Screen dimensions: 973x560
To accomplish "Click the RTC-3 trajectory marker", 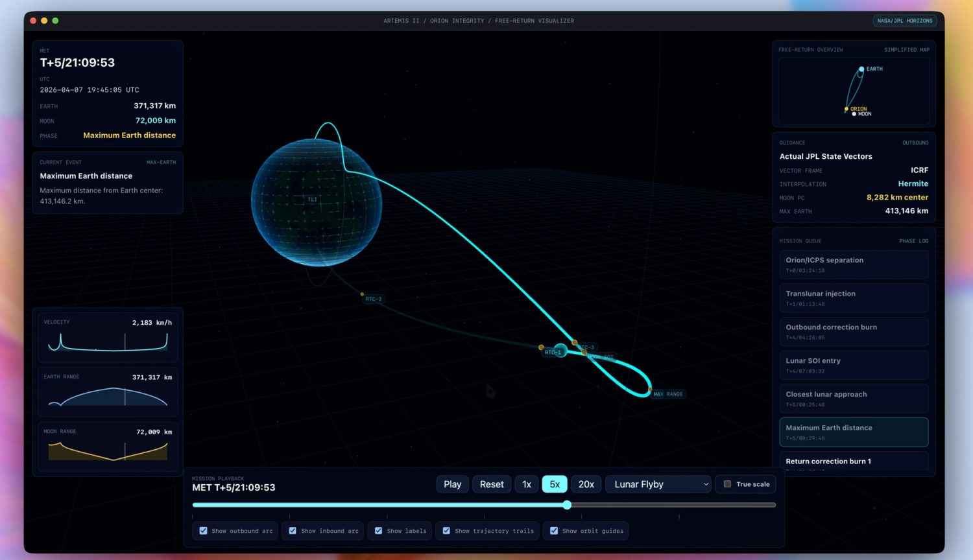I will (587, 347).
